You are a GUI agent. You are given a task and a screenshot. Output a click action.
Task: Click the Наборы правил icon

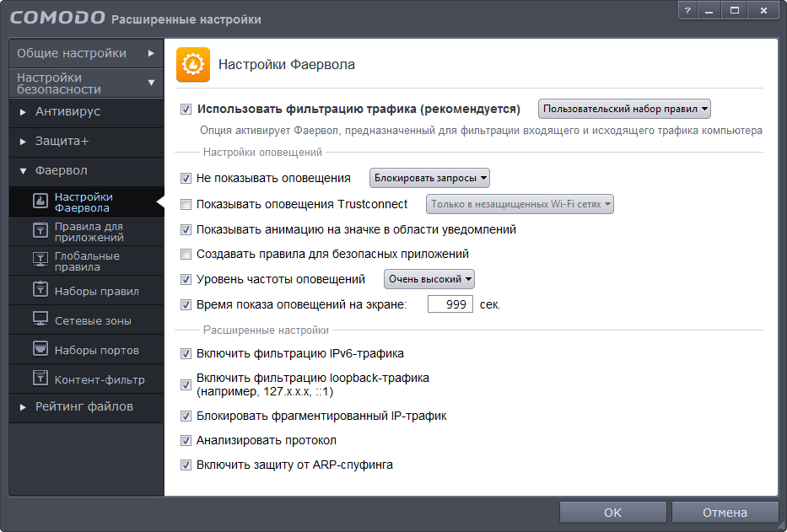pyautogui.click(x=40, y=290)
